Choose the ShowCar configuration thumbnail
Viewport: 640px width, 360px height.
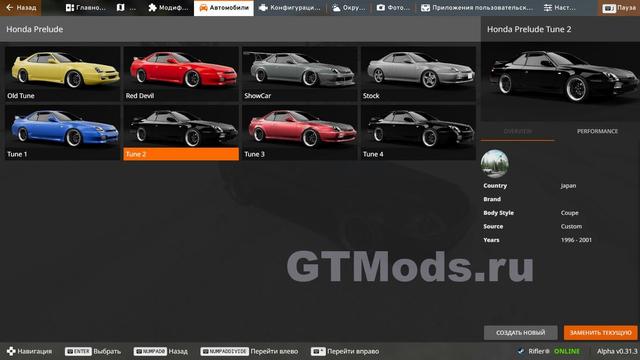click(x=300, y=74)
